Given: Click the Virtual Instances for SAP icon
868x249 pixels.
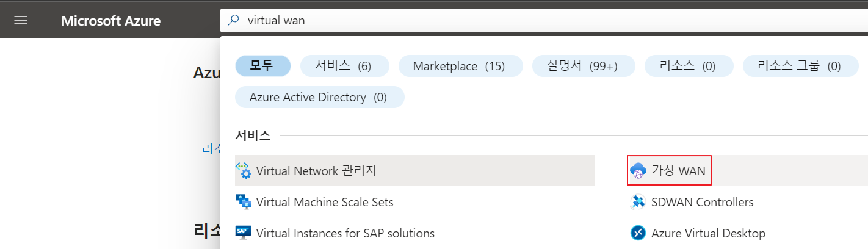Looking at the screenshot, I should click(x=244, y=233).
